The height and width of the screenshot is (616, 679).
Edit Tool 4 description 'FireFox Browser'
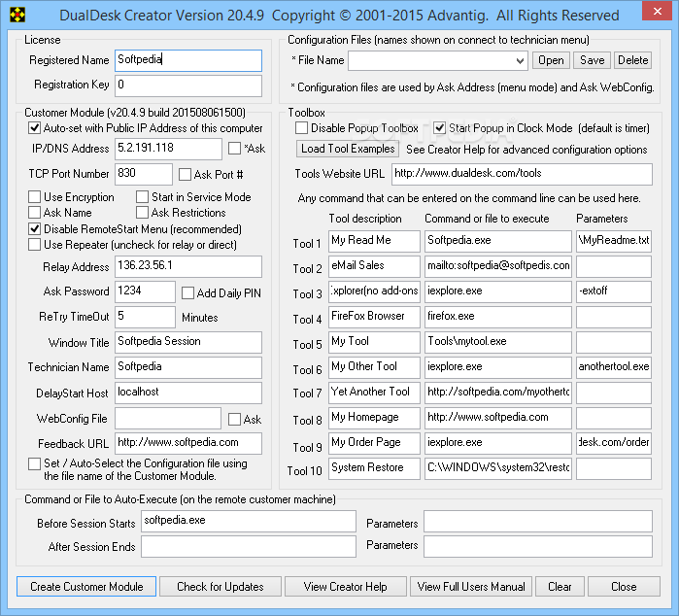point(374,317)
